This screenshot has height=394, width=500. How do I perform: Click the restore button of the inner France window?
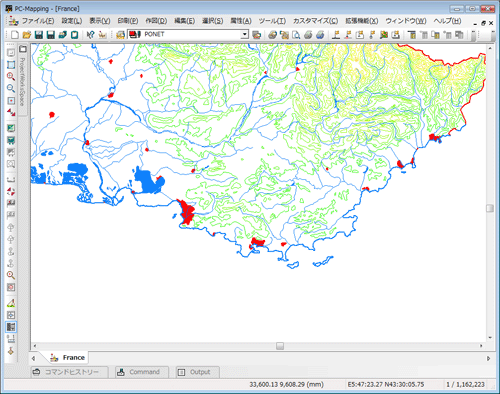click(483, 23)
